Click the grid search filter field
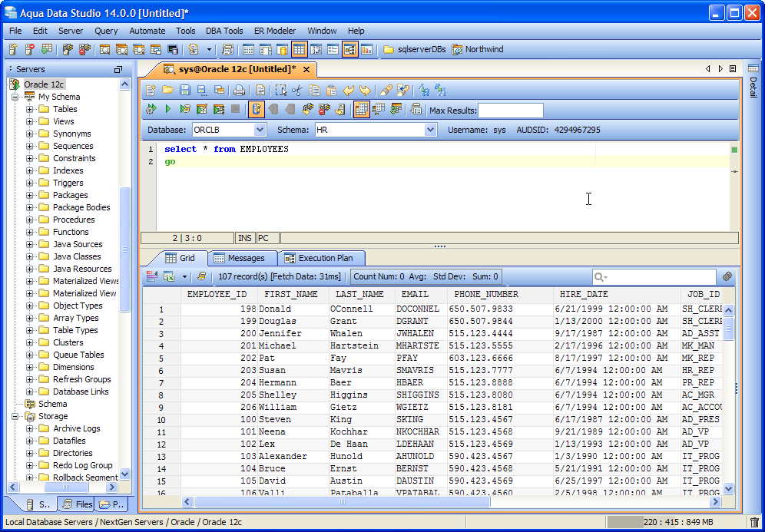Image resolution: width=765 pixels, height=532 pixels. click(x=654, y=277)
